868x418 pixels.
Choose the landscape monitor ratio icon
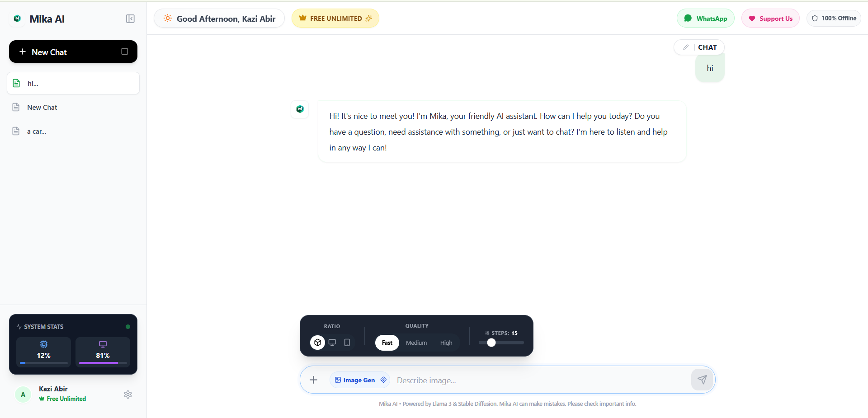pyautogui.click(x=332, y=343)
